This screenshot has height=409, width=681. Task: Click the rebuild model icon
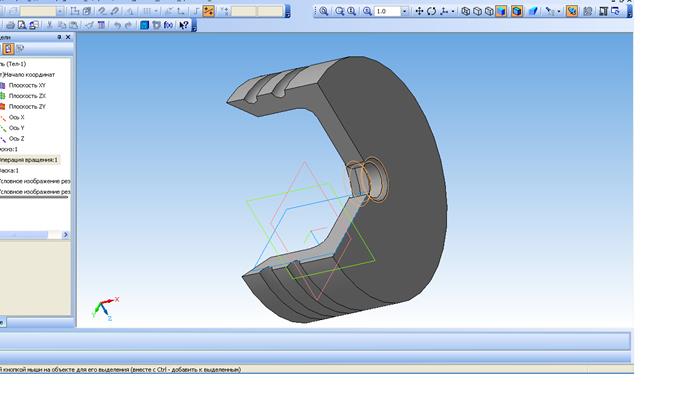[x=588, y=11]
